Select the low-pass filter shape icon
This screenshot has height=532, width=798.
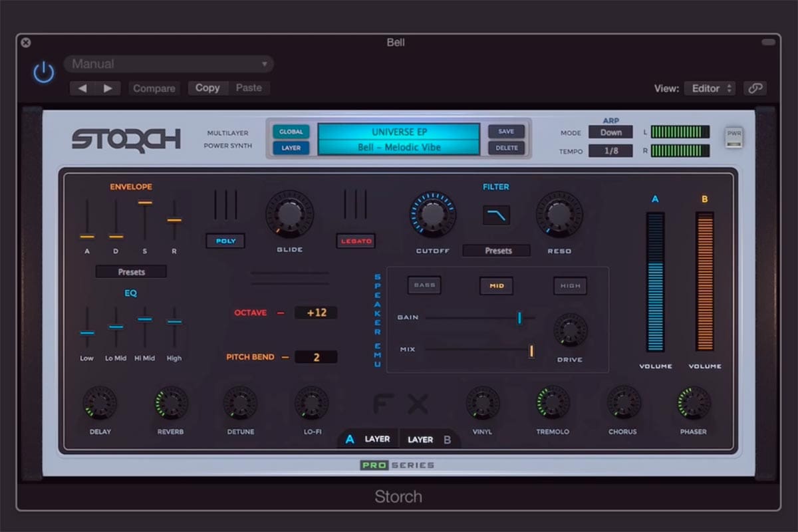pos(496,214)
